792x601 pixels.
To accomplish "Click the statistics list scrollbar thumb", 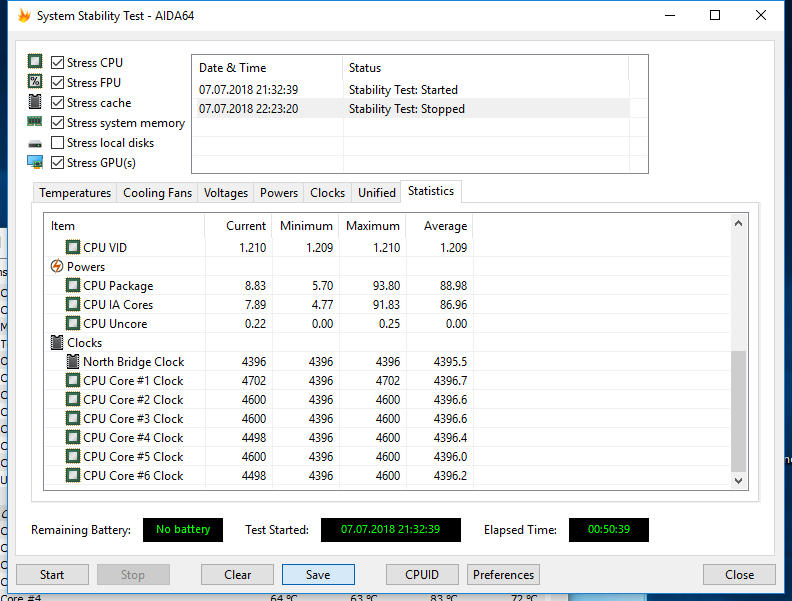I will pos(738,411).
